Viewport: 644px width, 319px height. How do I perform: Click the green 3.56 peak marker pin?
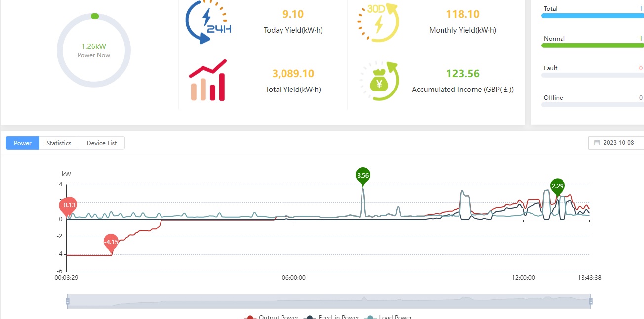(x=363, y=176)
